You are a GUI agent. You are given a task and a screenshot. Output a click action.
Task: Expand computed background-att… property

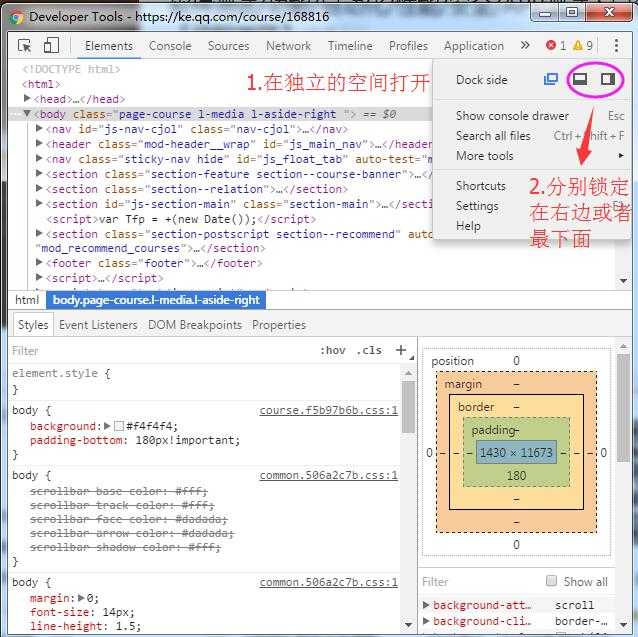click(x=426, y=605)
